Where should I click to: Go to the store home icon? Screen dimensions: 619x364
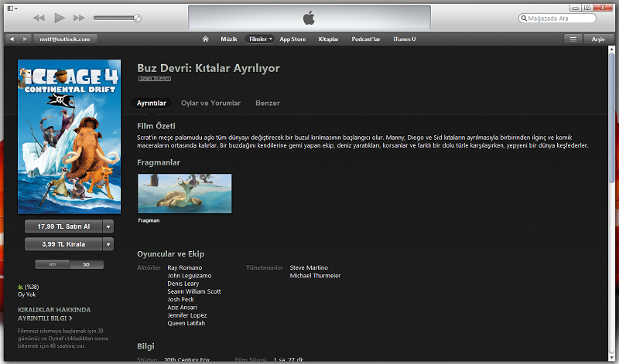(x=205, y=39)
